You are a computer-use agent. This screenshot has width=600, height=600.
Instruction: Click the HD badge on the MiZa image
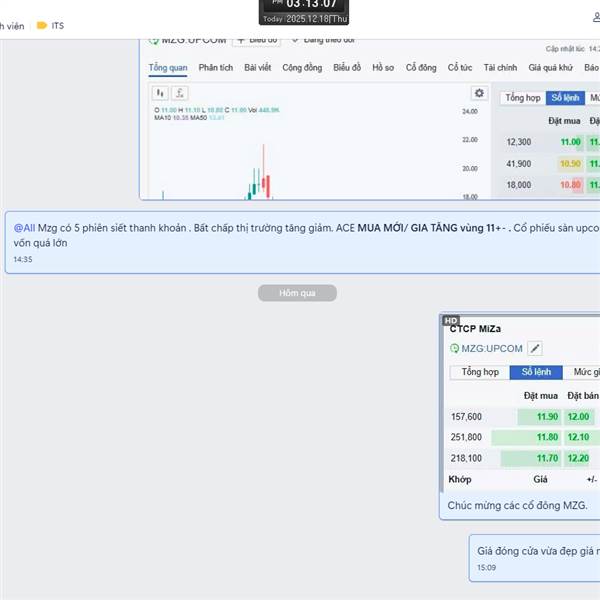[x=451, y=321]
